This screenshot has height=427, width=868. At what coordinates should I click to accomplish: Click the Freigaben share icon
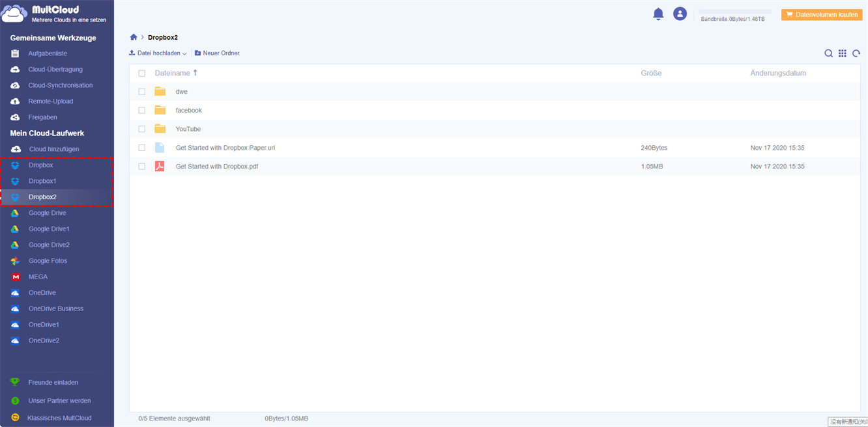coord(15,117)
